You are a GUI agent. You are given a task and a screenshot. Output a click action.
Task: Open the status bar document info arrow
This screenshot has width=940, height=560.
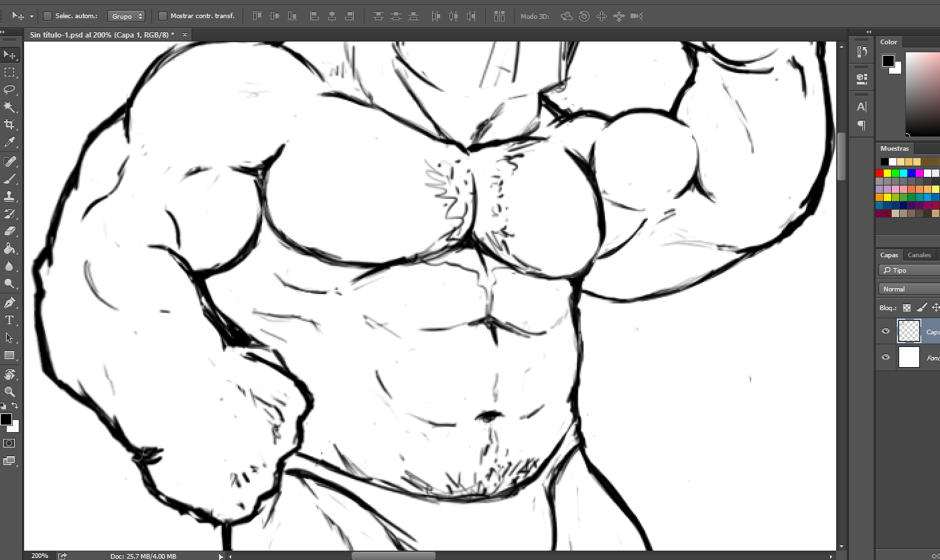pos(220,556)
